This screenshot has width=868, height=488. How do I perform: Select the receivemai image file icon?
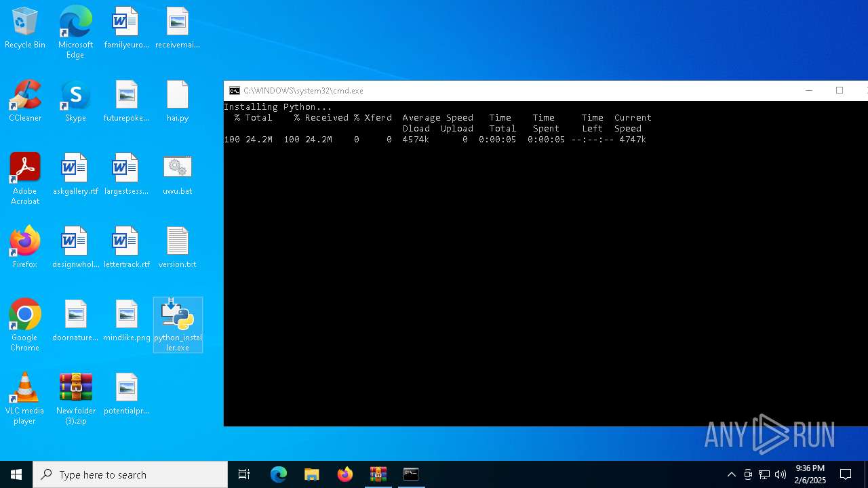[177, 28]
